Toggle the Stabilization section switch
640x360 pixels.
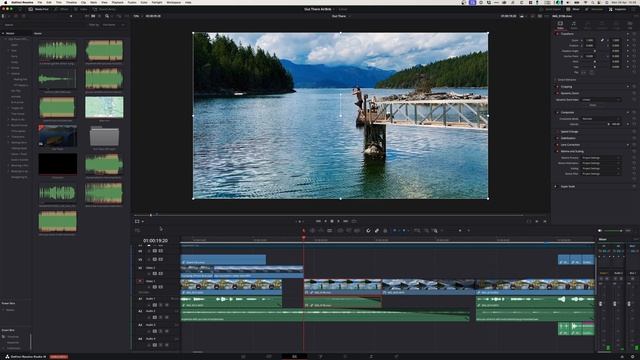[x=557, y=138]
